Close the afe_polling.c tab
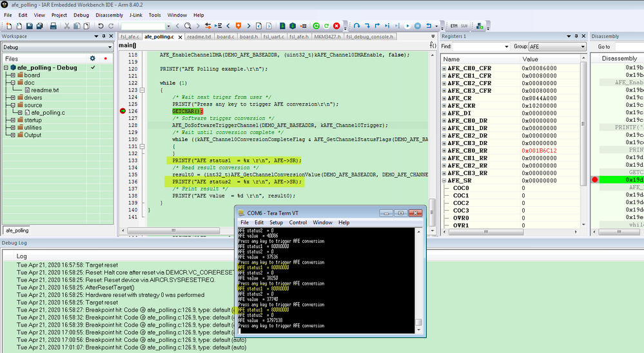This screenshot has width=644, height=353. point(180,37)
